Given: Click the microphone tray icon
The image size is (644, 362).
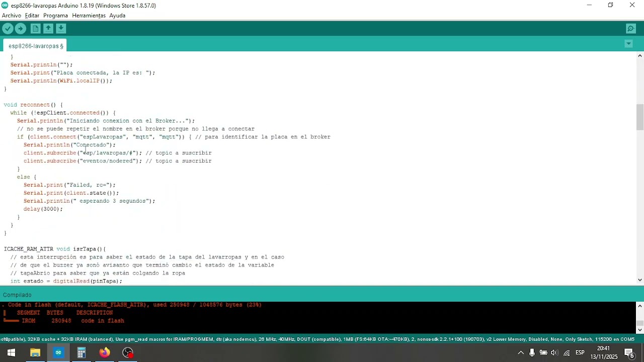Looking at the screenshot, I should pyautogui.click(x=532, y=352).
